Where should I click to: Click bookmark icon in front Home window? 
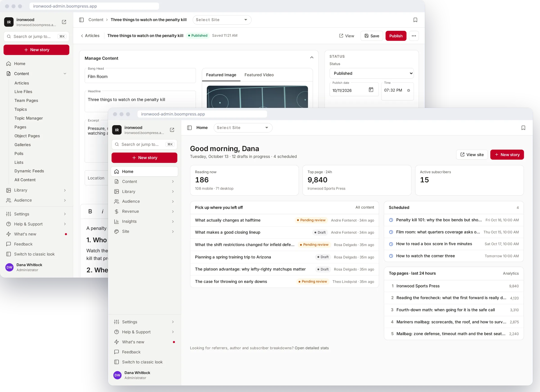point(523,128)
